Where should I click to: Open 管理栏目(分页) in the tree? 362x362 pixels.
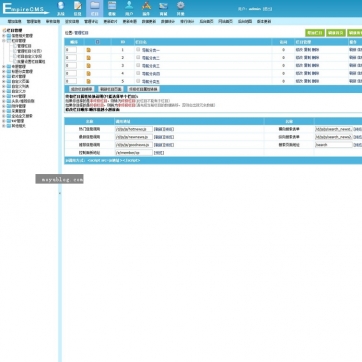point(29,51)
